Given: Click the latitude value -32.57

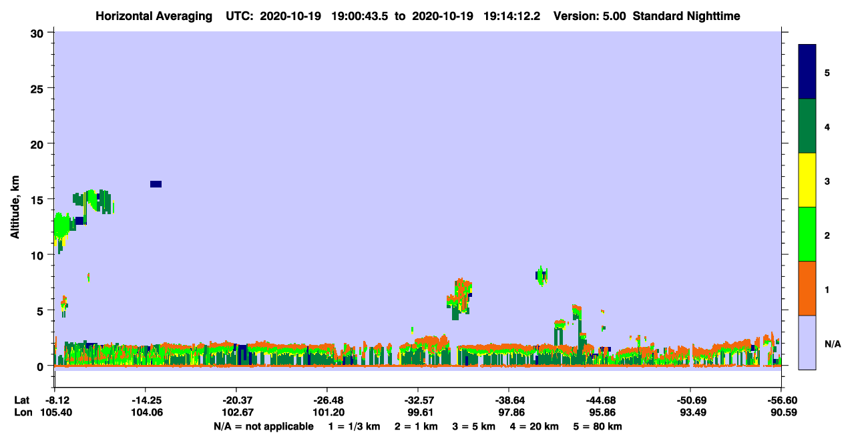Looking at the screenshot, I should pyautogui.click(x=418, y=400).
